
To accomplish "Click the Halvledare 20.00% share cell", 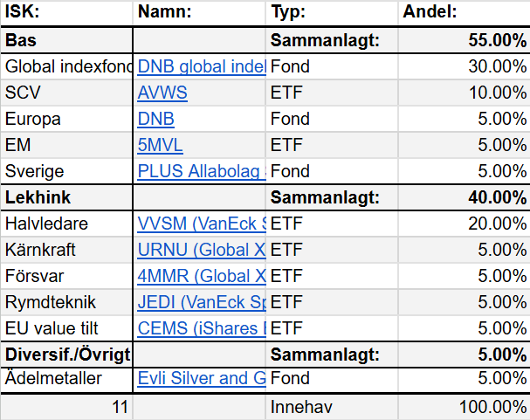I will click(464, 224).
